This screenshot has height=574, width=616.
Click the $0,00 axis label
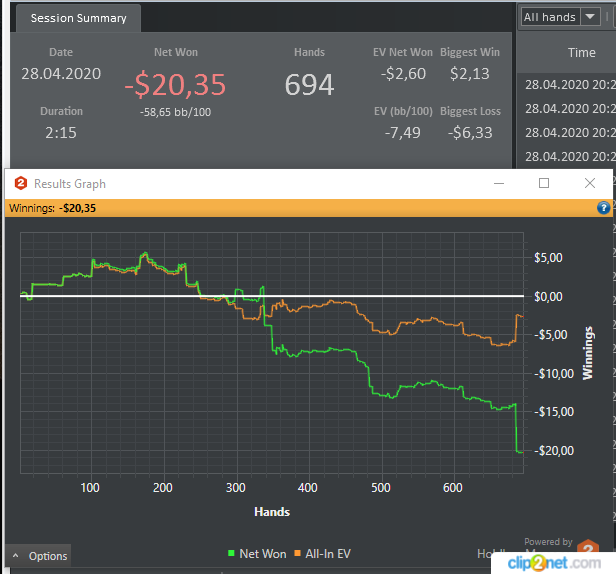pyautogui.click(x=548, y=297)
